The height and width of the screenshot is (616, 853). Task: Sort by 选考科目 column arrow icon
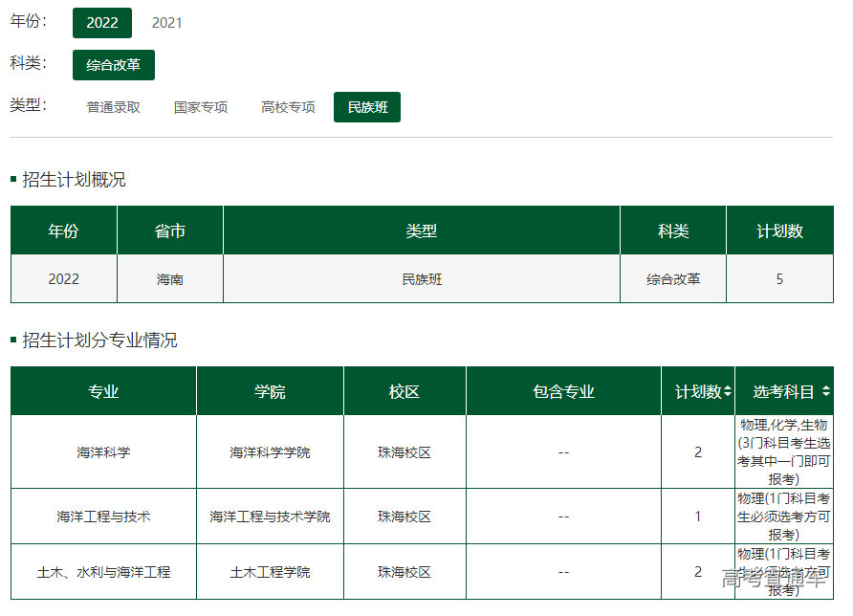tap(825, 391)
